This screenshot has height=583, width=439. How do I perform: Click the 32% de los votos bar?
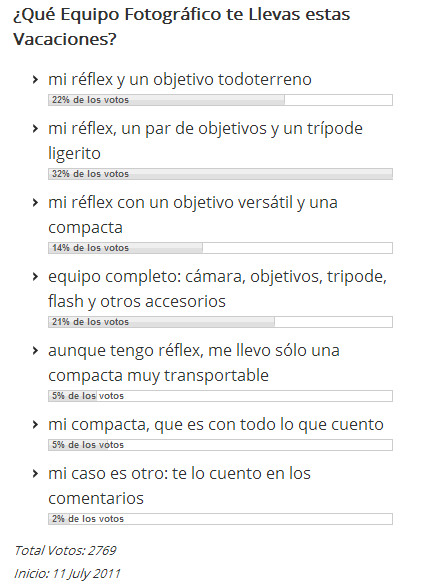coord(220,174)
